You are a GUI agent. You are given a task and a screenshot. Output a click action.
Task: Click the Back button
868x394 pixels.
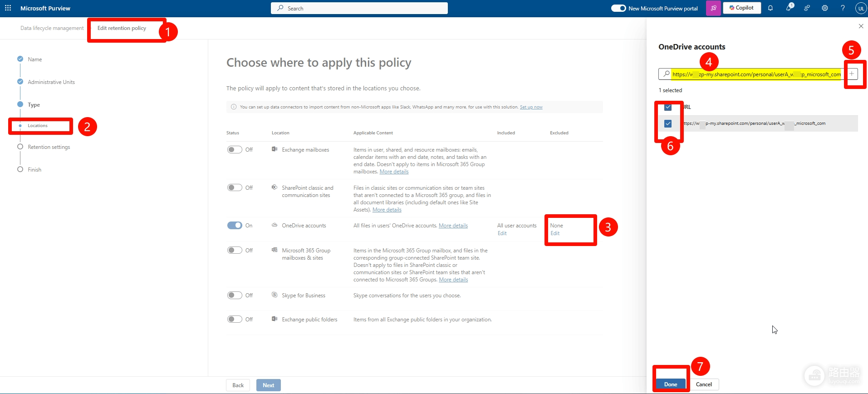pos(238,385)
